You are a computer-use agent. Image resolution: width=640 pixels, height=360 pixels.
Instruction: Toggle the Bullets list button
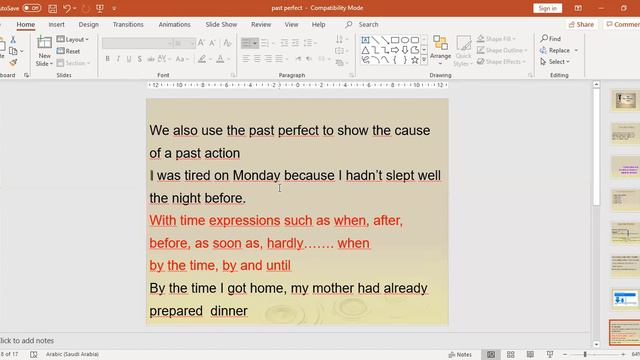(246, 42)
